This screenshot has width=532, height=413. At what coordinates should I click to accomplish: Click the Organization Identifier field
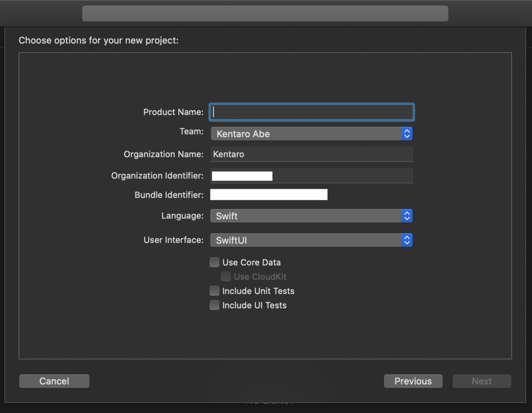pos(312,176)
